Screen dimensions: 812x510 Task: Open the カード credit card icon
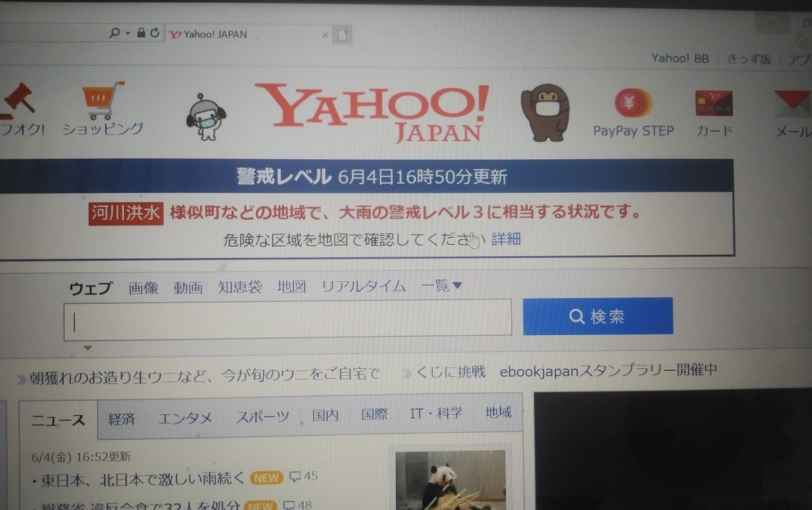(x=714, y=104)
